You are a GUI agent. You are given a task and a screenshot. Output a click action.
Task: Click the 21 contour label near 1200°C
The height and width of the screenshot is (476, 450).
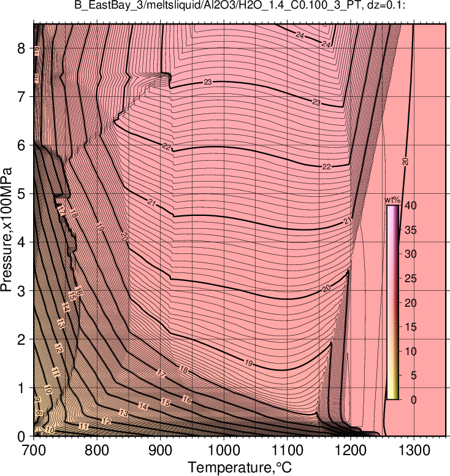[x=348, y=221]
